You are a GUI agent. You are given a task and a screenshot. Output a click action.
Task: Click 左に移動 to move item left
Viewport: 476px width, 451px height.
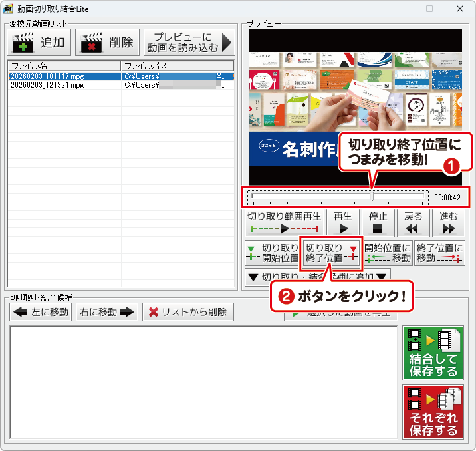point(41,312)
